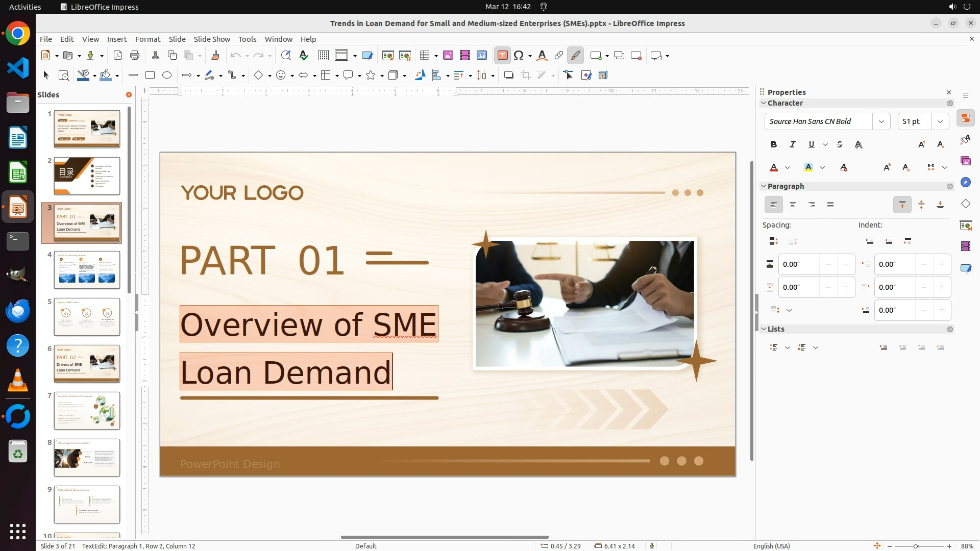Viewport: 980px width, 551px height.
Task: Click the Display Grid icon
Action: tap(323, 56)
